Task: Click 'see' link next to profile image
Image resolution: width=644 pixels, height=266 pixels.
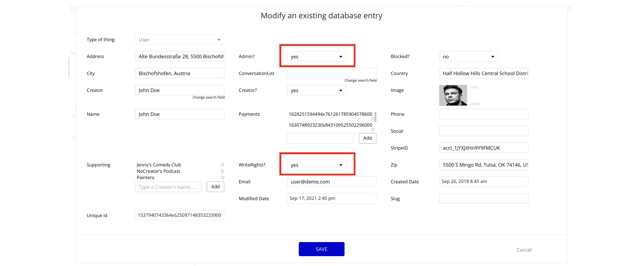Action: click(474, 87)
